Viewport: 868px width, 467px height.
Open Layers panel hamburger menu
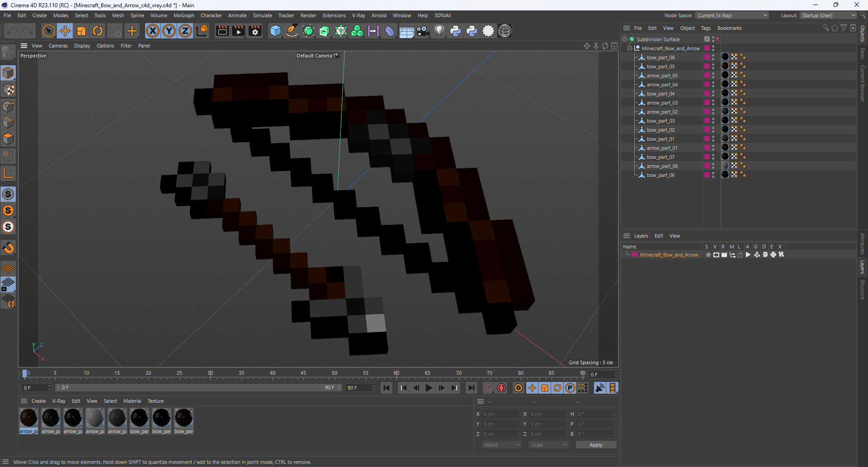click(627, 236)
